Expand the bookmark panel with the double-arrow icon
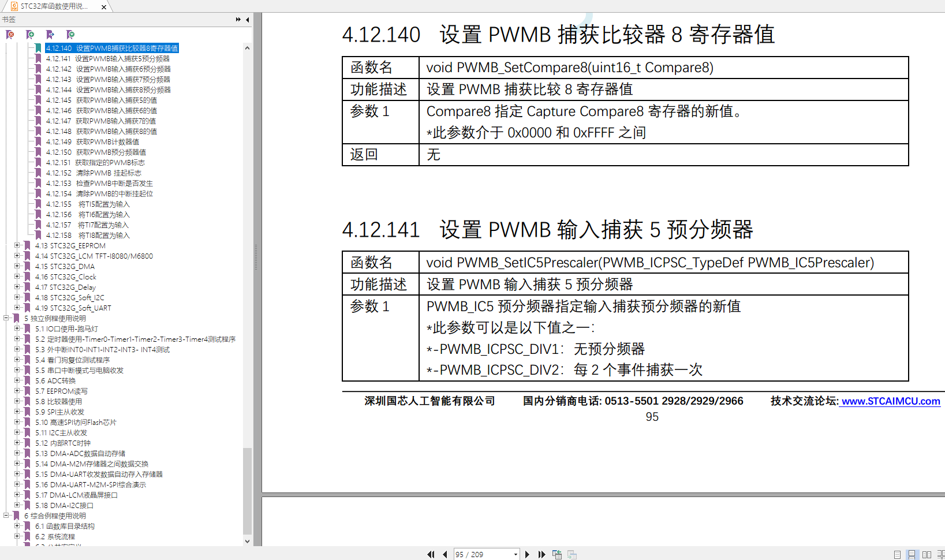The width and height of the screenshot is (945, 560). pos(238,20)
